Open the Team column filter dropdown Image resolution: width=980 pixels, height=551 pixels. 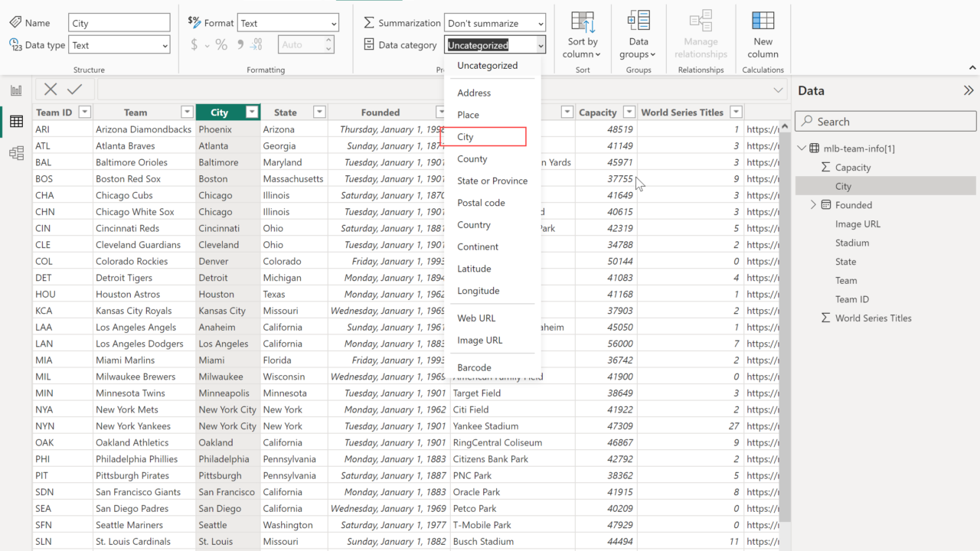(x=187, y=112)
